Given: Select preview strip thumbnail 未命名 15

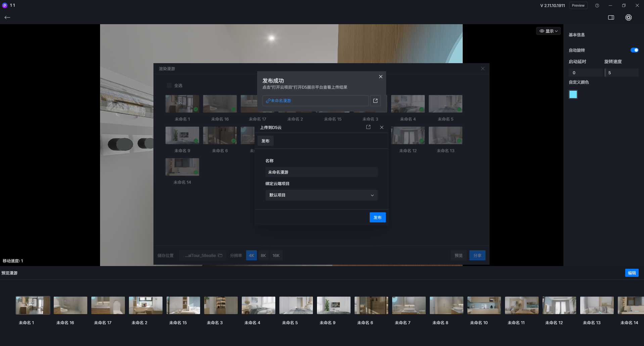Looking at the screenshot, I should click(183, 305).
